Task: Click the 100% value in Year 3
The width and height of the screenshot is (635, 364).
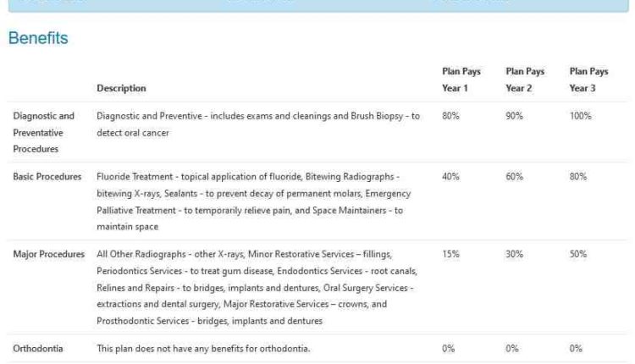Action: 580,116
